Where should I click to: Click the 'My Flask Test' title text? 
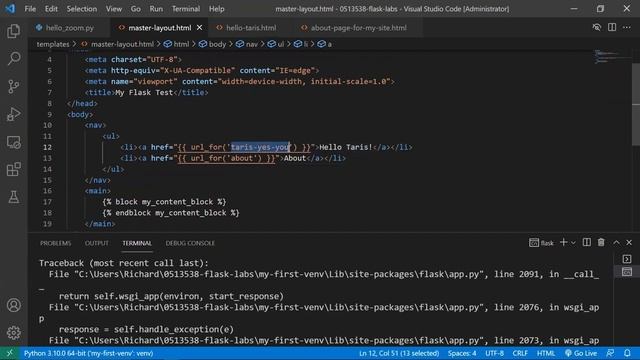click(x=144, y=93)
